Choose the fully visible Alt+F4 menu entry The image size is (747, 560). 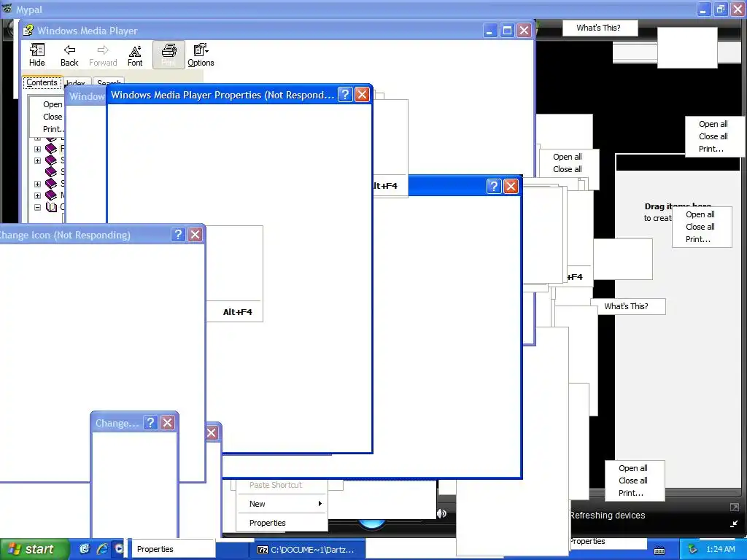point(237,312)
